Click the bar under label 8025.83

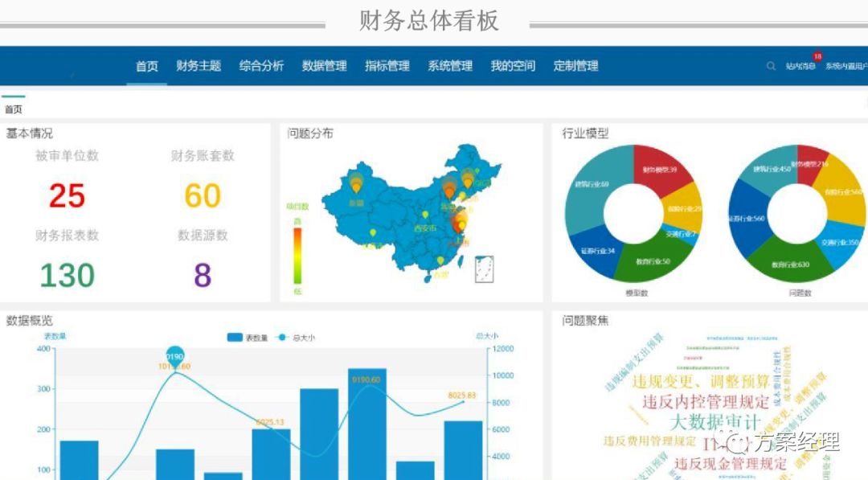click(464, 451)
